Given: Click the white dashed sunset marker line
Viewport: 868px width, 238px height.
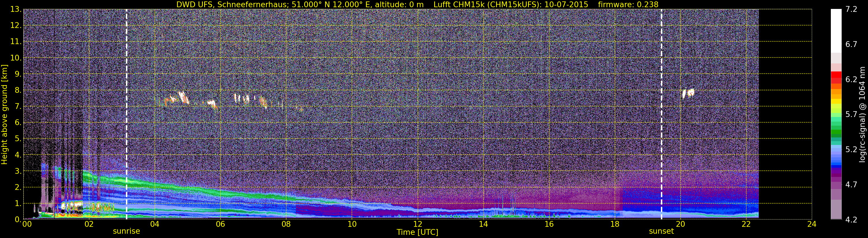Looking at the screenshot, I should pyautogui.click(x=661, y=114).
